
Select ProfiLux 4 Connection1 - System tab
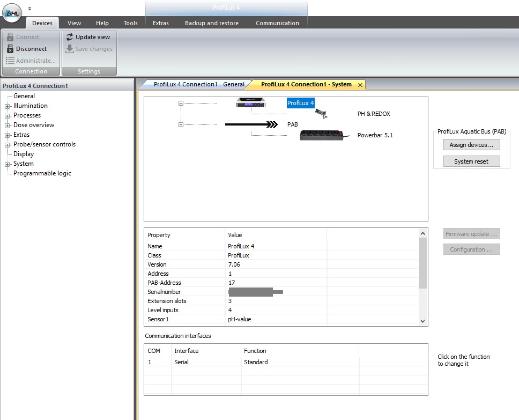tap(306, 84)
